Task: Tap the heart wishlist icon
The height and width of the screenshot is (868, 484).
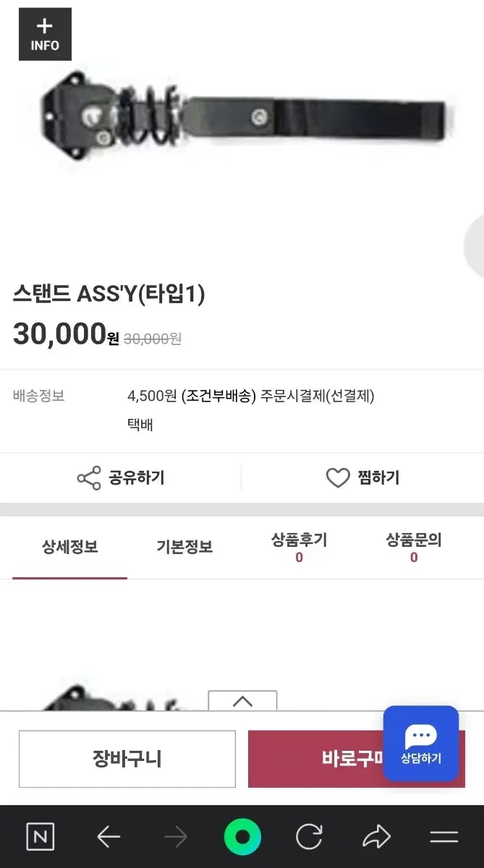Action: point(337,478)
